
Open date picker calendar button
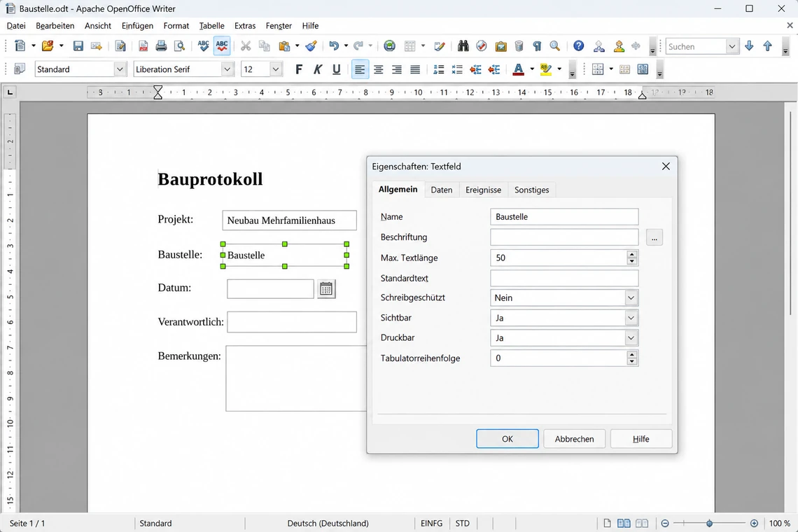pyautogui.click(x=326, y=289)
